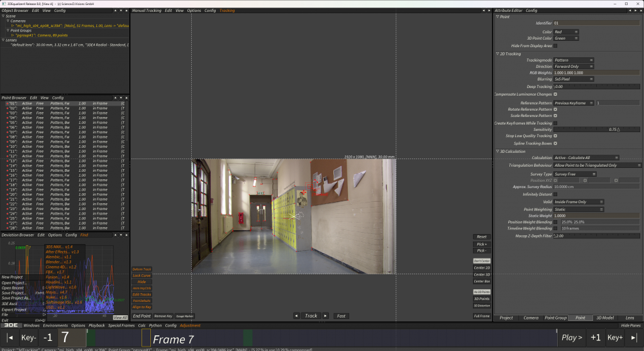Click the Identifier input field

pos(596,23)
